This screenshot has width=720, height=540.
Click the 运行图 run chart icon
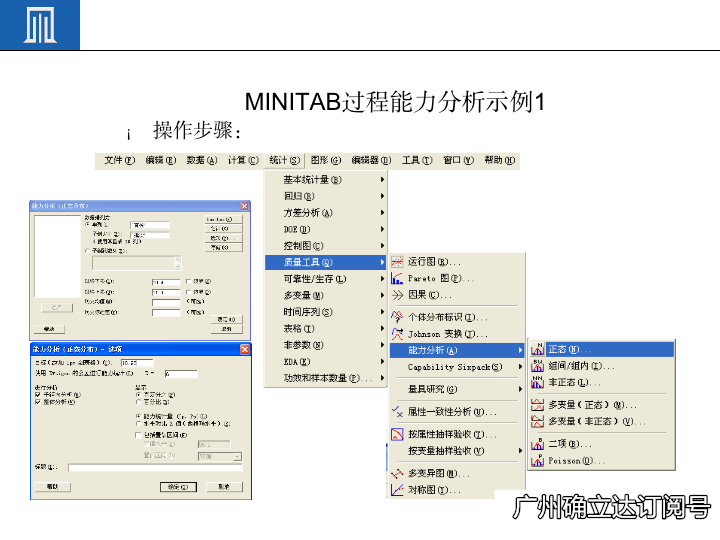(x=397, y=261)
